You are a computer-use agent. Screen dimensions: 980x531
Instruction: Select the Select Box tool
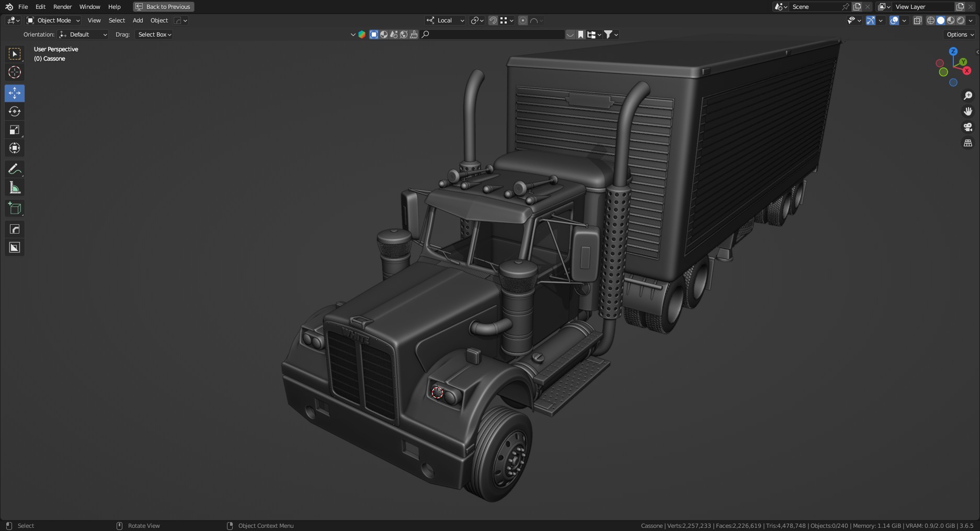pyautogui.click(x=15, y=54)
